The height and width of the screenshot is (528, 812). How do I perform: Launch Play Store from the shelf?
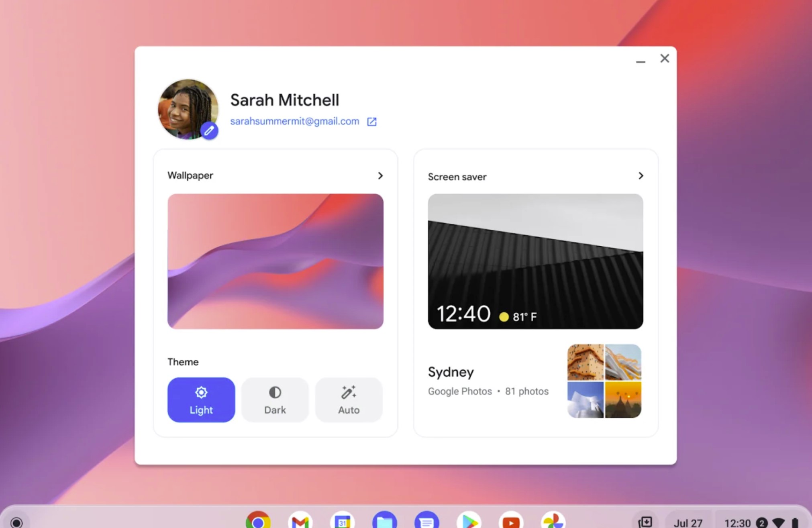(x=469, y=521)
